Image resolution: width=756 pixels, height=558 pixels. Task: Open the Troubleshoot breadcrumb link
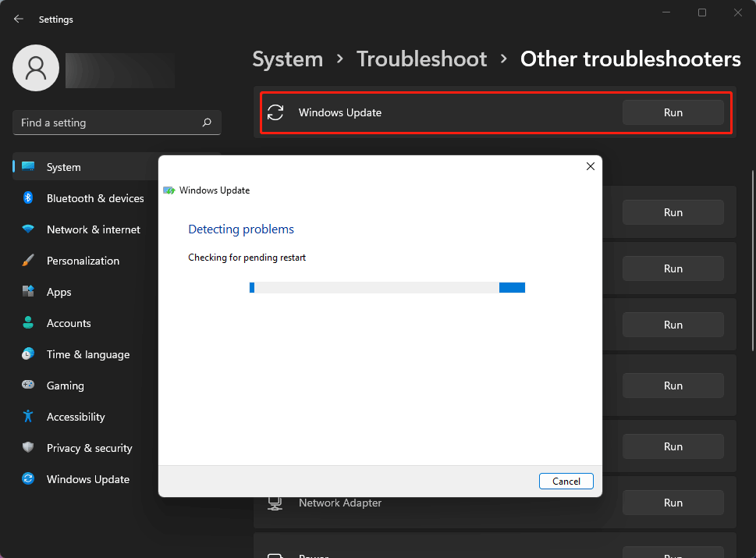(421, 59)
